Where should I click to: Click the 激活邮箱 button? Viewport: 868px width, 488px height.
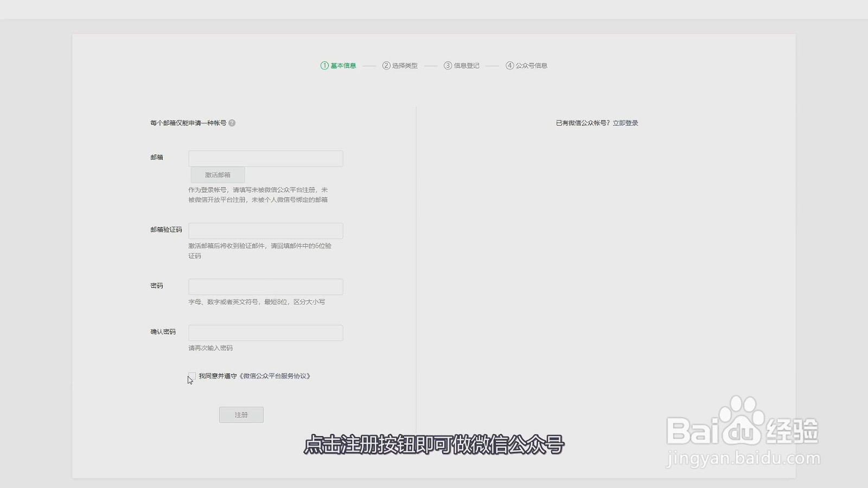point(218,175)
